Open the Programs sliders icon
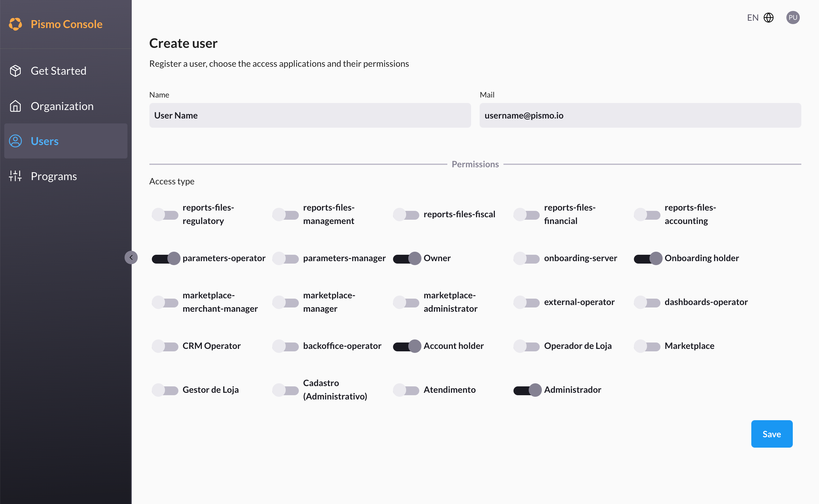 click(x=15, y=176)
